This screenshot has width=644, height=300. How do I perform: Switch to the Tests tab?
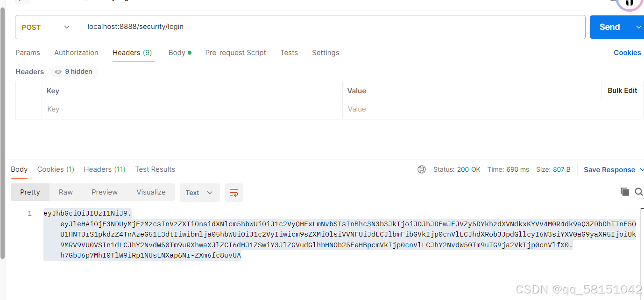289,52
